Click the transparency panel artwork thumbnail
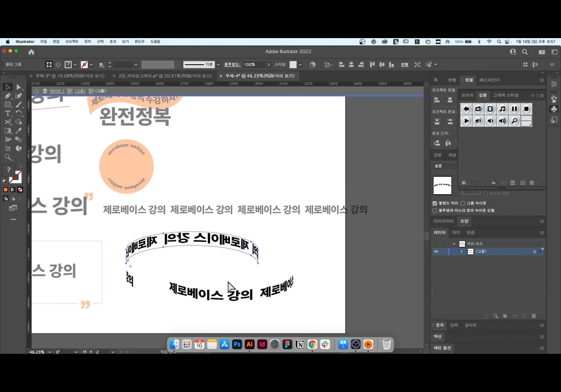This screenshot has height=392, width=561. (442, 185)
